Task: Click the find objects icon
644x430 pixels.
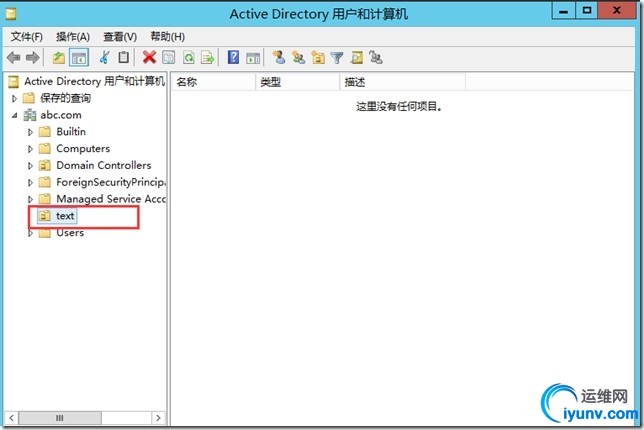Action: [x=356, y=57]
